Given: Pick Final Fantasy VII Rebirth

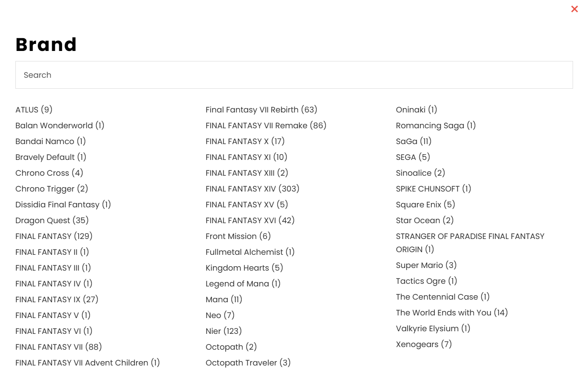Looking at the screenshot, I should coord(261,110).
